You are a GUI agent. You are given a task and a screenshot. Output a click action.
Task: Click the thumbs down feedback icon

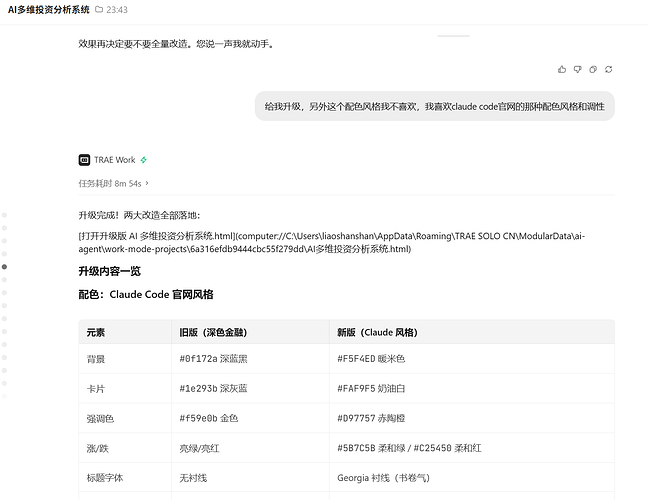tap(577, 69)
